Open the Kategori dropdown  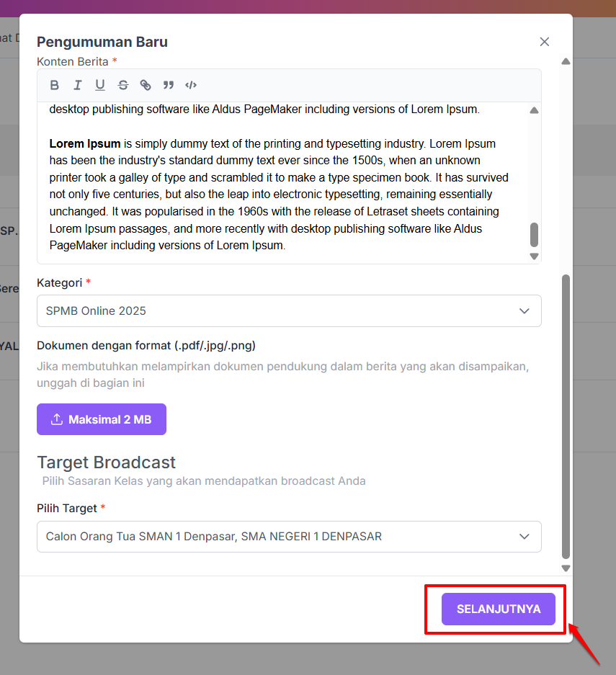[x=289, y=310]
